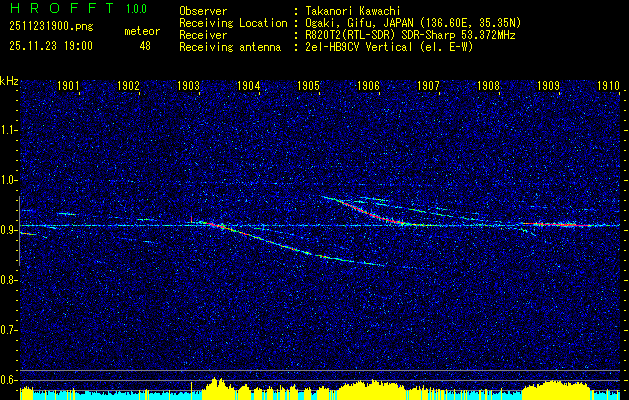This screenshot has height=400, width=629.
Task: Click the 1.1 kHz axis label
Action: (x=7, y=130)
